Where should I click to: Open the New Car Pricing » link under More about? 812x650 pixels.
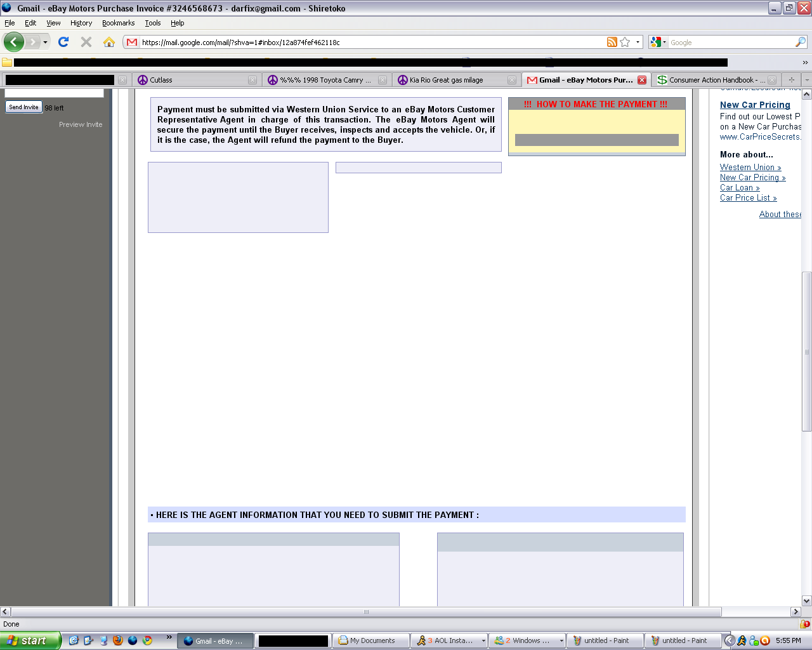[x=752, y=177]
